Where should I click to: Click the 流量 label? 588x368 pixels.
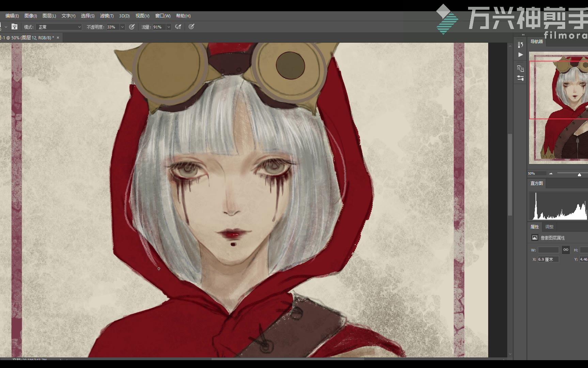146,27
